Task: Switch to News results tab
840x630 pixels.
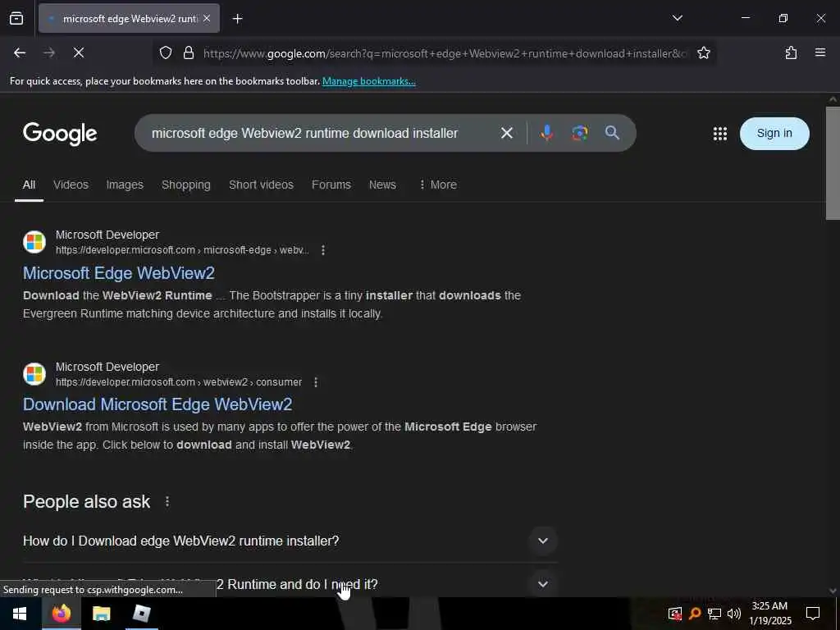Action: pyautogui.click(x=382, y=185)
